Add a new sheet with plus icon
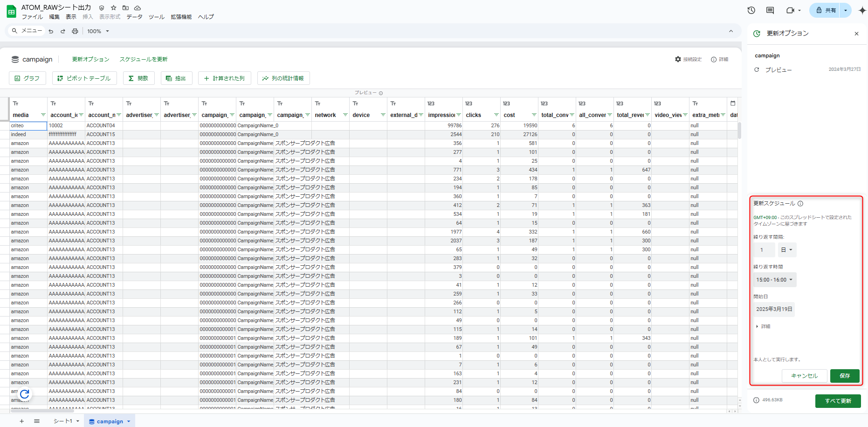The height and width of the screenshot is (427, 868). tap(21, 421)
